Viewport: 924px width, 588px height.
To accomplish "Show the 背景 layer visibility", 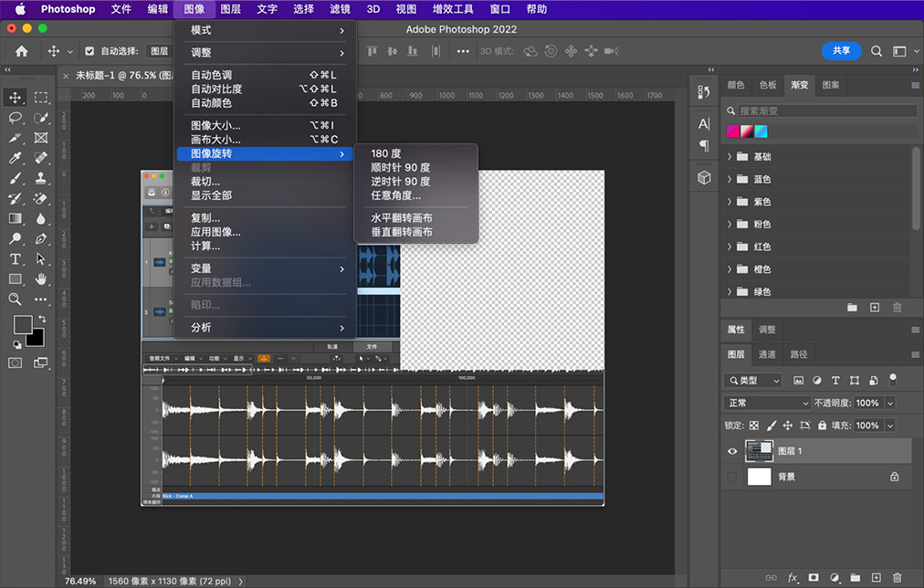I will click(x=731, y=476).
